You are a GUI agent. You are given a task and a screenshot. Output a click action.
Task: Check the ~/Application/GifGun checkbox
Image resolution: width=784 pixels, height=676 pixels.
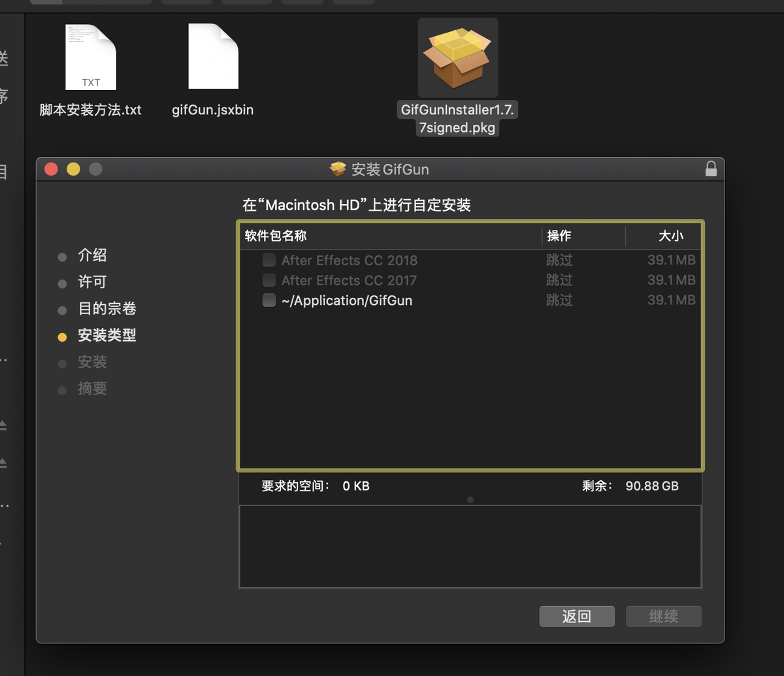269,300
